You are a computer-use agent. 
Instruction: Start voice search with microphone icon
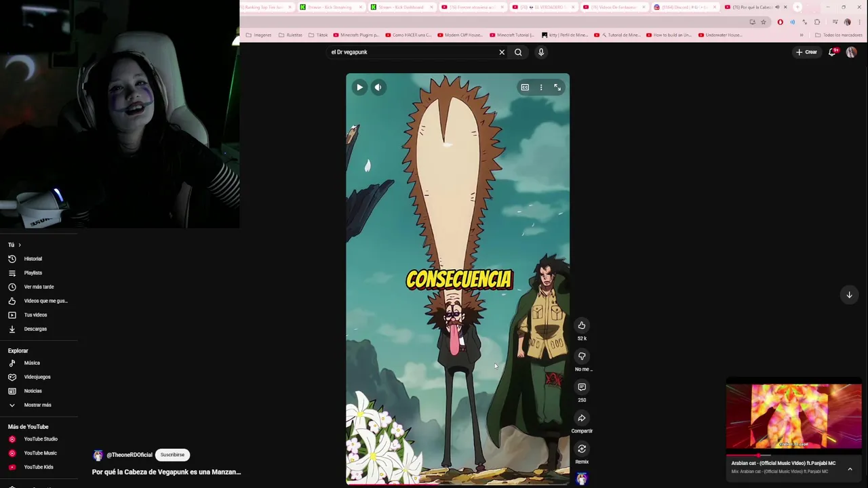point(541,52)
